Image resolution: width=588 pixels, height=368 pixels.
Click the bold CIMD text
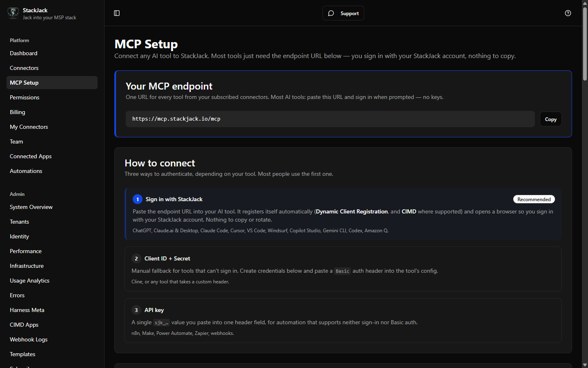coord(409,211)
